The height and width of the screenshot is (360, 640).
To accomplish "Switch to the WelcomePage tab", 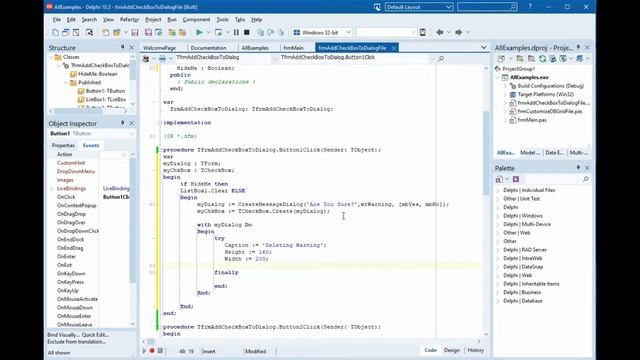I will [x=160, y=48].
